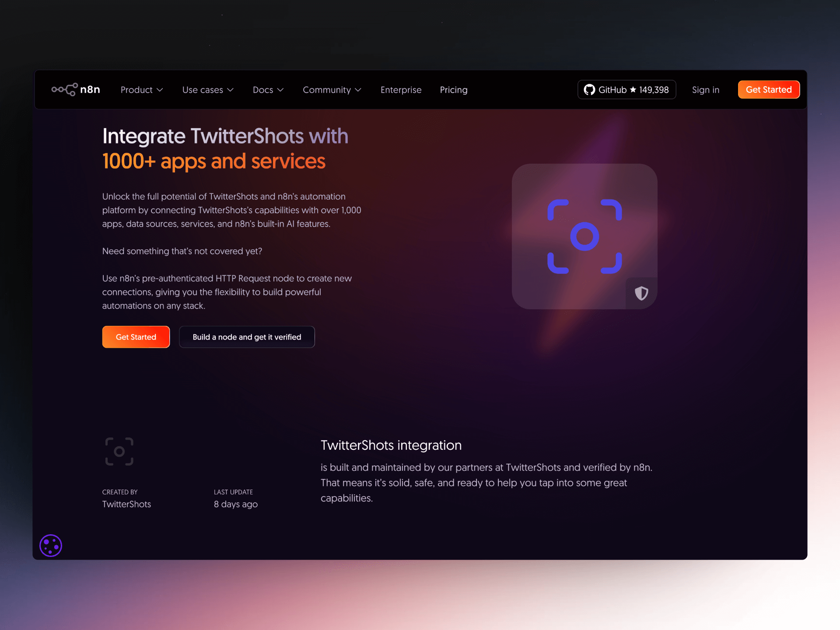Viewport: 840px width, 630px height.
Task: Click the verified shield badge icon
Action: point(641,293)
